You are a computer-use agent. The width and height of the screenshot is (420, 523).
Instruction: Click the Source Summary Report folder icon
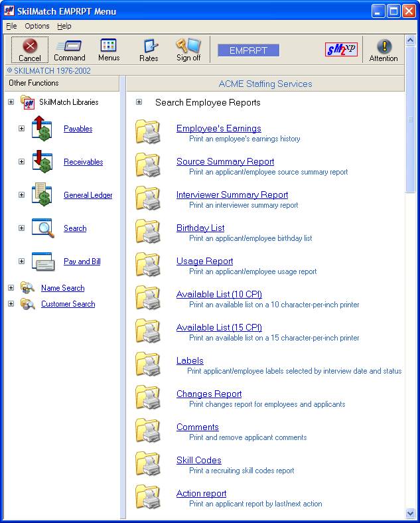148,165
